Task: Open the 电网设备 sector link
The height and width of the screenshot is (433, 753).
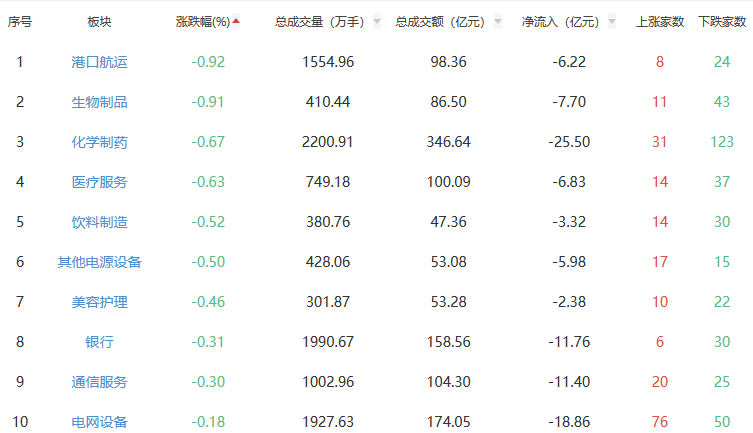Action: [x=100, y=422]
